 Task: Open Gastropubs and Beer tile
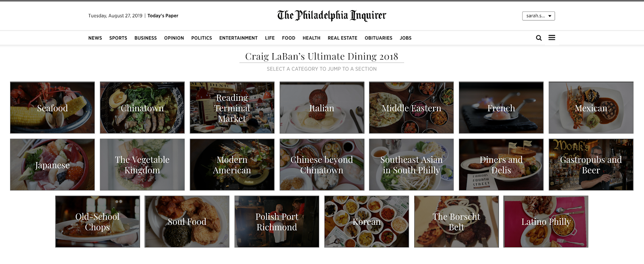591,165
